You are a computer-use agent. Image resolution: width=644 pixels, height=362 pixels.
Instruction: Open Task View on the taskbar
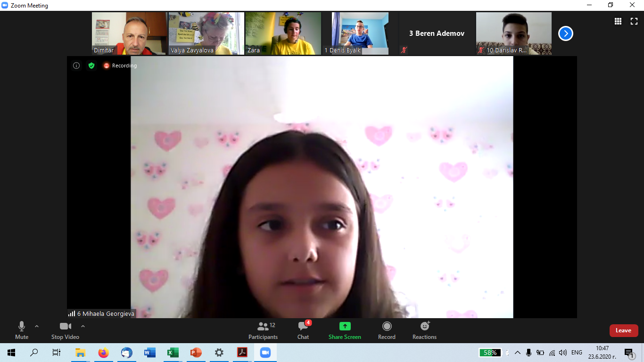[x=57, y=353]
